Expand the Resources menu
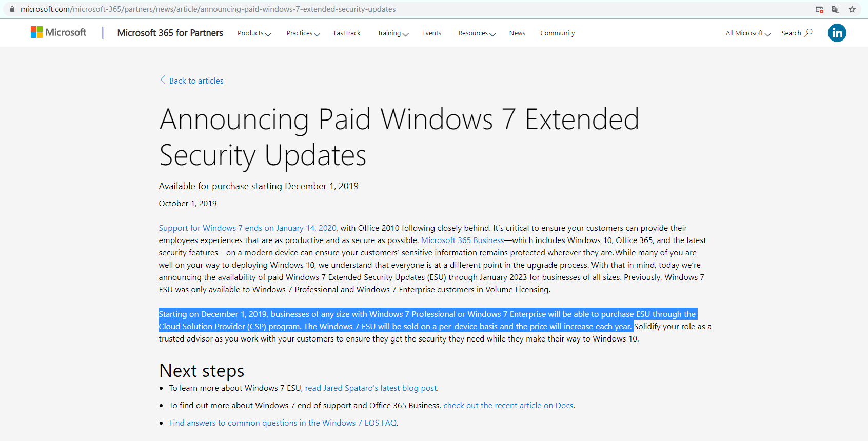Screen dimensions: 868x441 point(477,33)
